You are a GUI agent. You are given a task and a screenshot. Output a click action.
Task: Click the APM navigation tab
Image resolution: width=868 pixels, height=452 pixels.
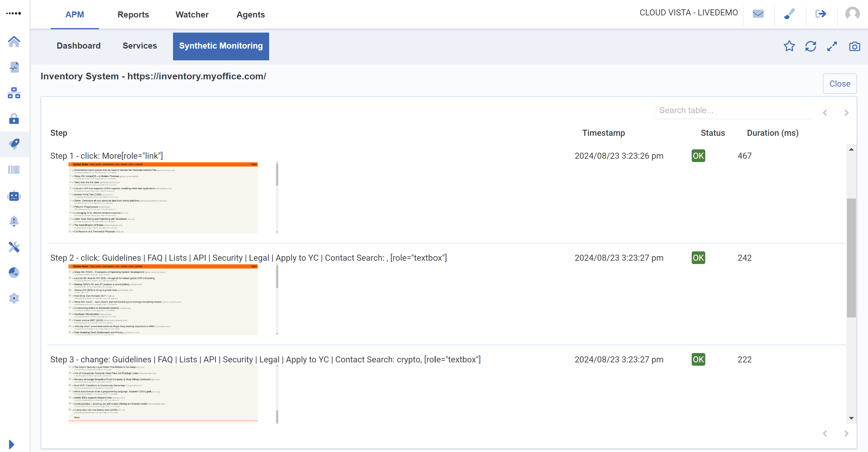(x=75, y=15)
